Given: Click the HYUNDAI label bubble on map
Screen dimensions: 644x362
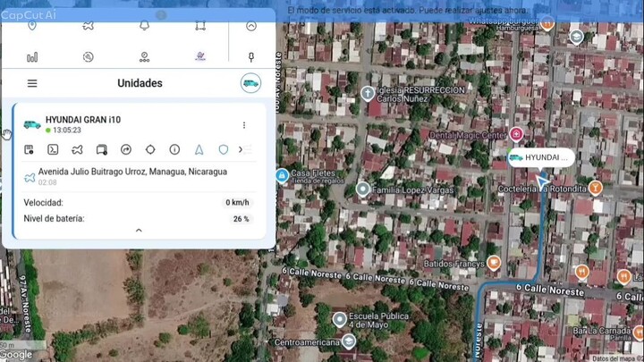Looking at the screenshot, I should pyautogui.click(x=540, y=157).
